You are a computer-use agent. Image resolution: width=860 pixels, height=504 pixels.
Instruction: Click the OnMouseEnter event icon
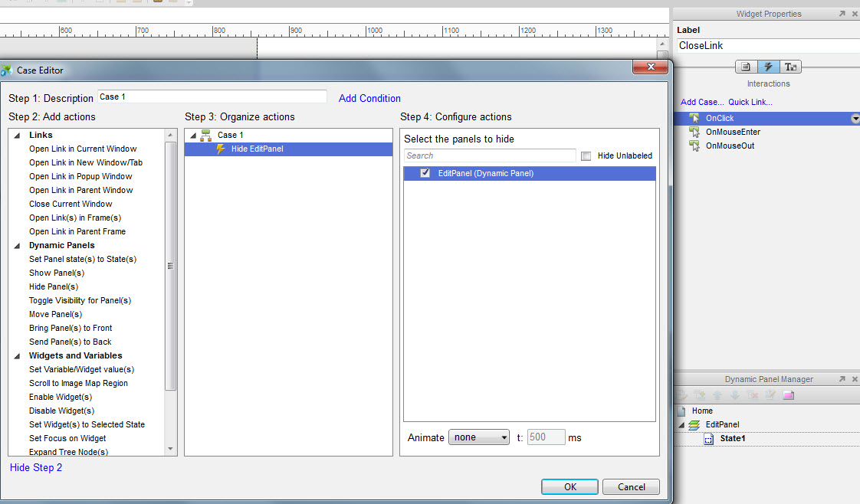click(694, 132)
